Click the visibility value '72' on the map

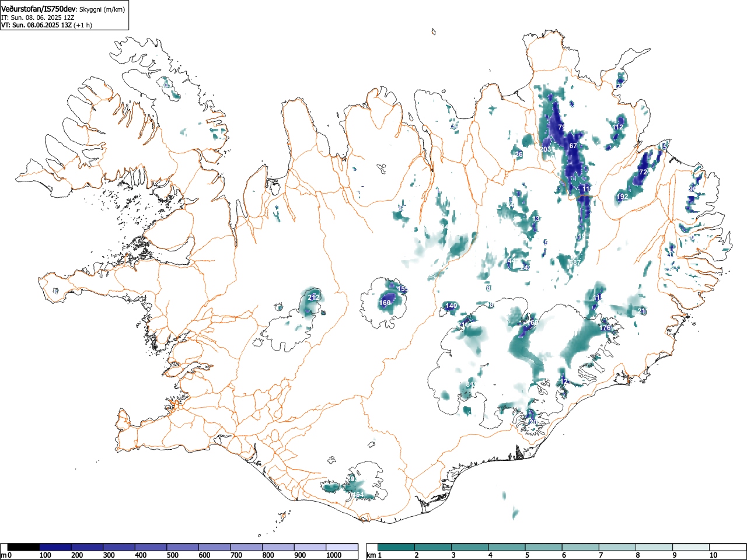[x=643, y=172]
